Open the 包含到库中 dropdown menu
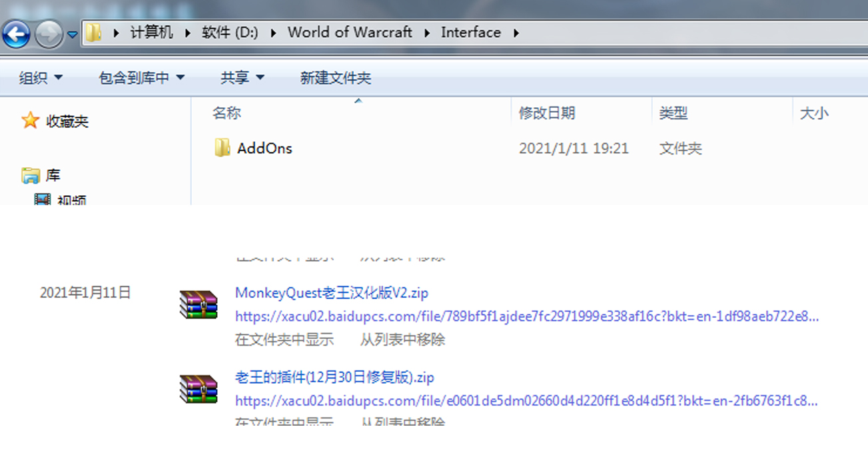The image size is (868, 455). pyautogui.click(x=141, y=78)
